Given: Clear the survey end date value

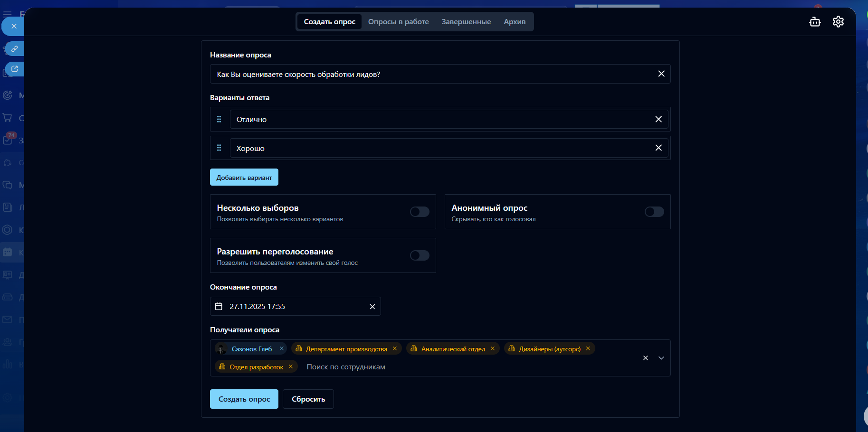Looking at the screenshot, I should [372, 307].
